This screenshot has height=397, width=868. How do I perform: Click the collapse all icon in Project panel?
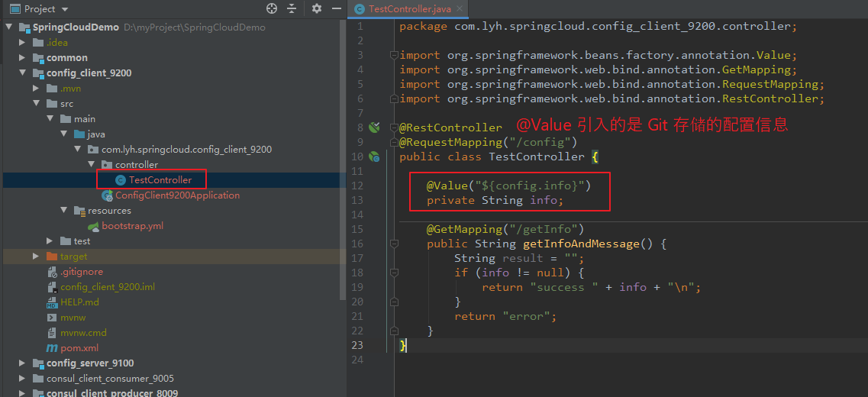coord(292,9)
